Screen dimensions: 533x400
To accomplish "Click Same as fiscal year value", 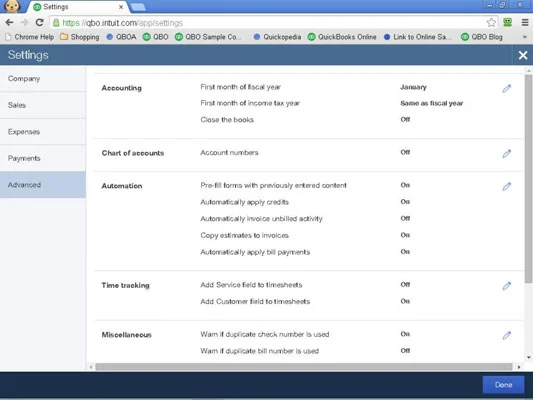I will (432, 103).
